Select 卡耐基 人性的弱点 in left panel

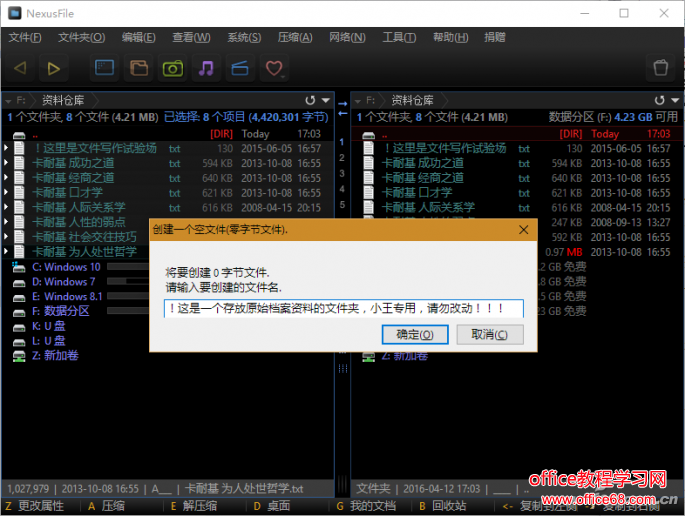(79, 222)
